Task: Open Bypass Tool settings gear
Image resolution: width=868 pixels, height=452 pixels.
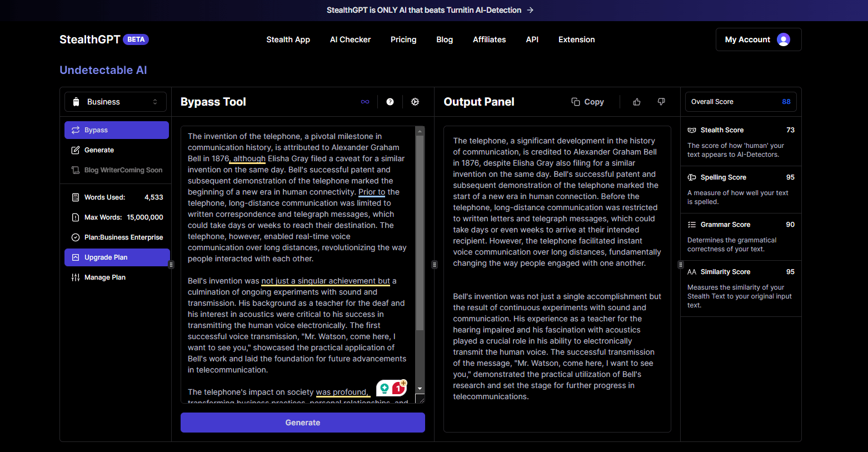Action: click(x=415, y=102)
